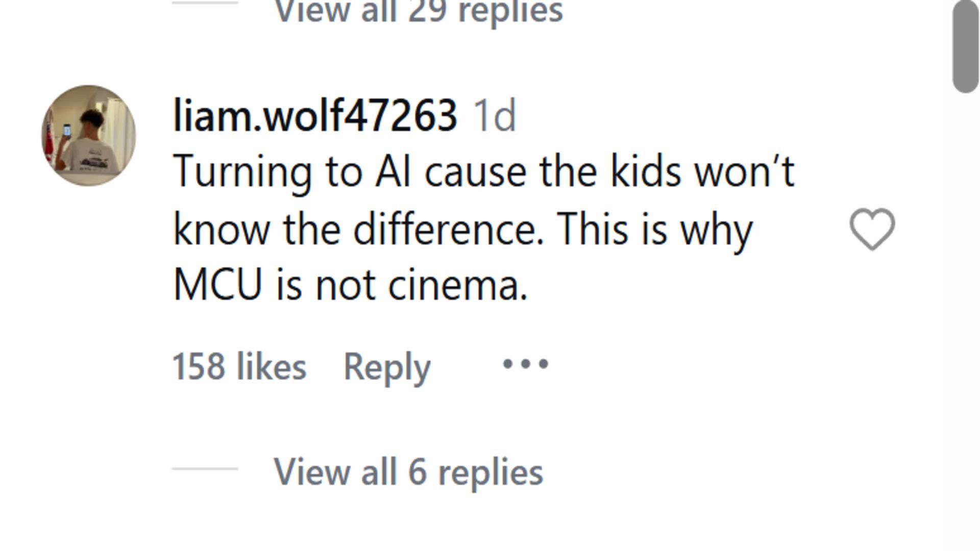Click the divider line beside View all 6 replies

[205, 468]
